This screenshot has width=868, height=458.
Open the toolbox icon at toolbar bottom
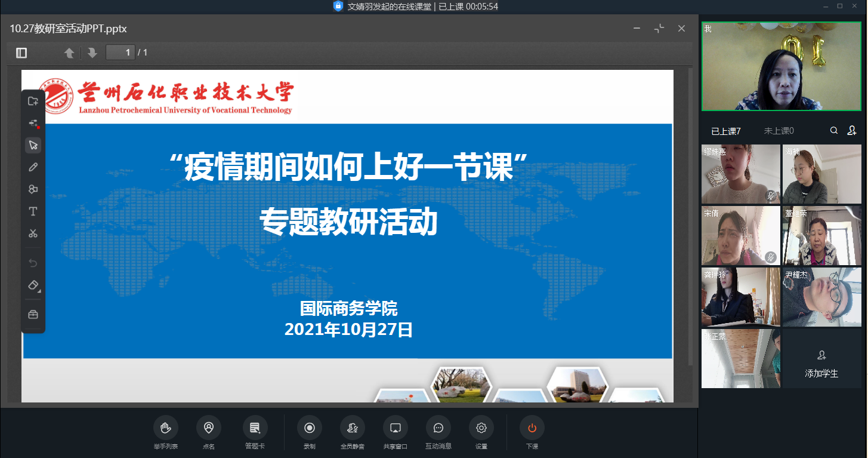coord(33,314)
